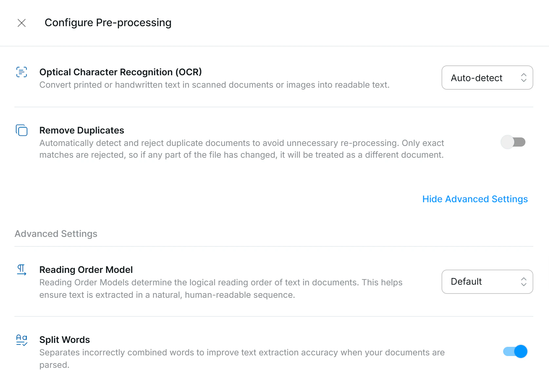Click the Split Words letters icon
The height and width of the screenshot is (392, 549).
[21, 340]
